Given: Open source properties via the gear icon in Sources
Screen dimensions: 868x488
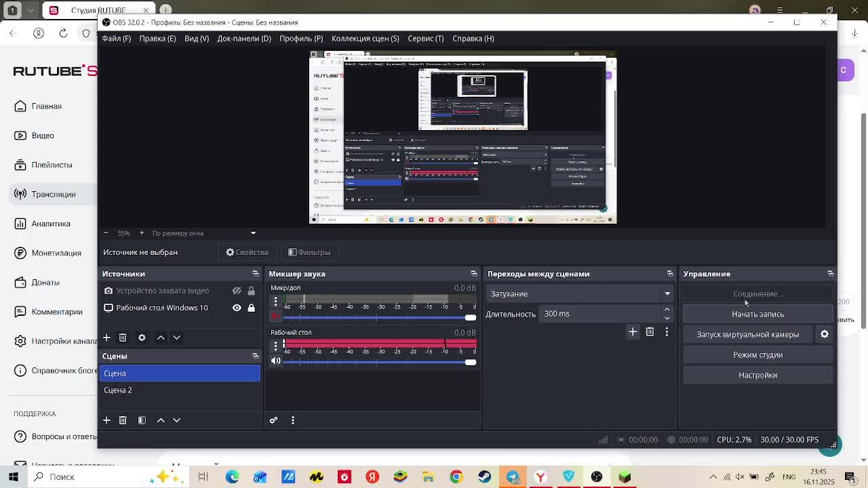Looking at the screenshot, I should (x=142, y=338).
